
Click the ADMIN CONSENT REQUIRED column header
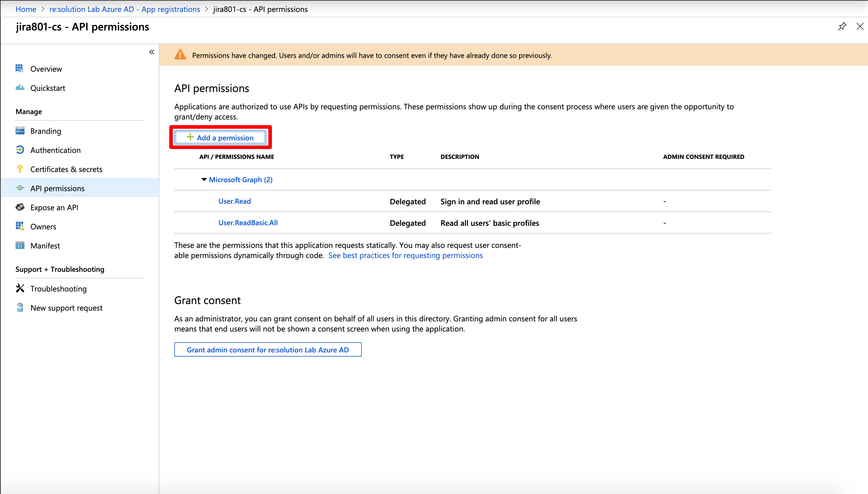click(704, 157)
